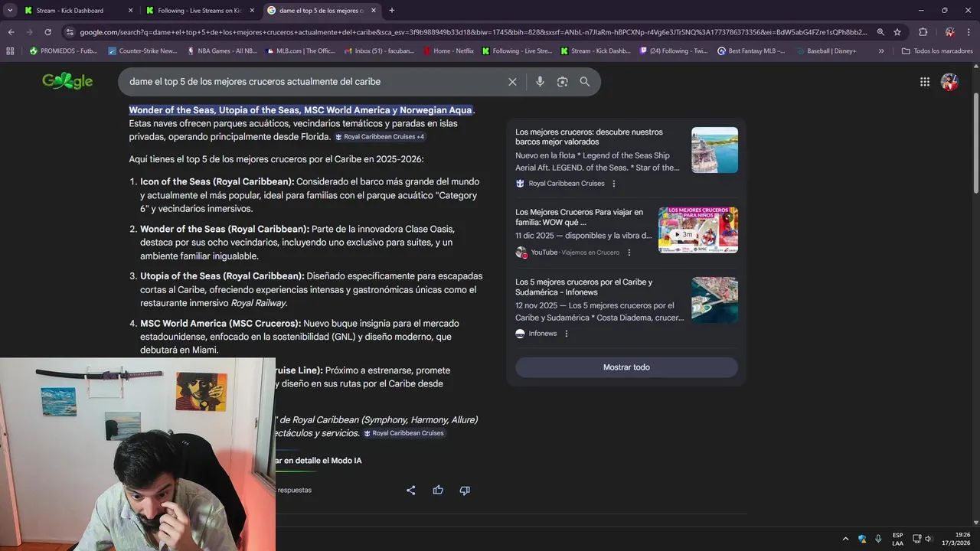The width and height of the screenshot is (980, 551).
Task: Share the AI overview answer
Action: pos(411,490)
